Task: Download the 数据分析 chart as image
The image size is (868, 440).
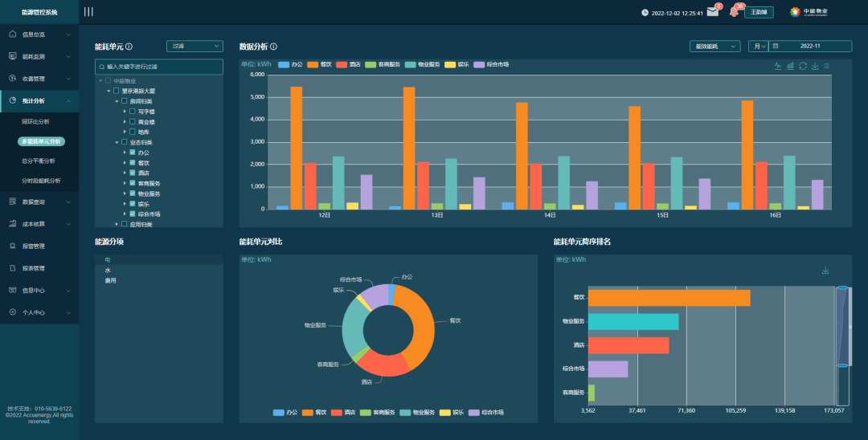Action: (815, 66)
